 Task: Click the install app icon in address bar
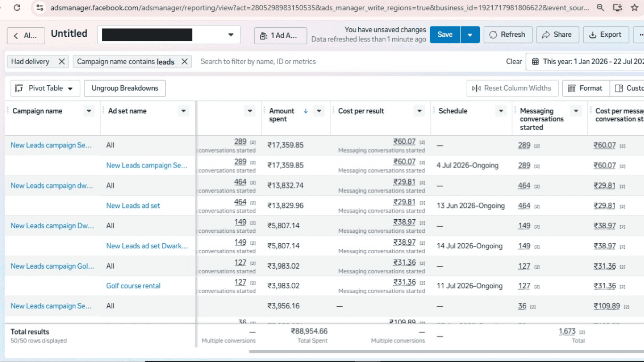(618, 8)
